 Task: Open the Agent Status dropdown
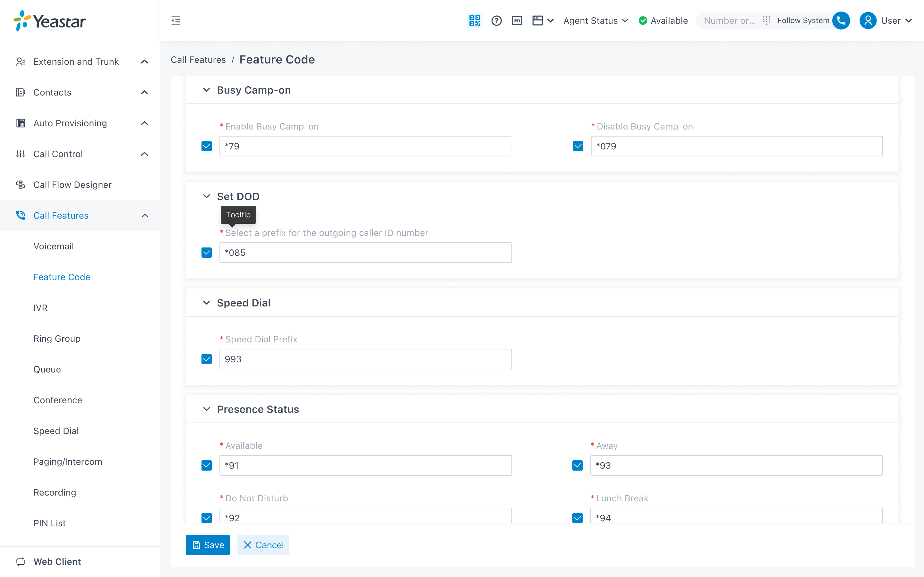(596, 21)
